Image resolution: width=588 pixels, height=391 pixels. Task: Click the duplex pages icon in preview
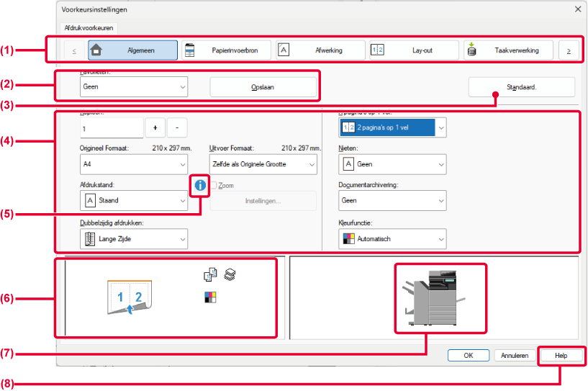coord(210,274)
